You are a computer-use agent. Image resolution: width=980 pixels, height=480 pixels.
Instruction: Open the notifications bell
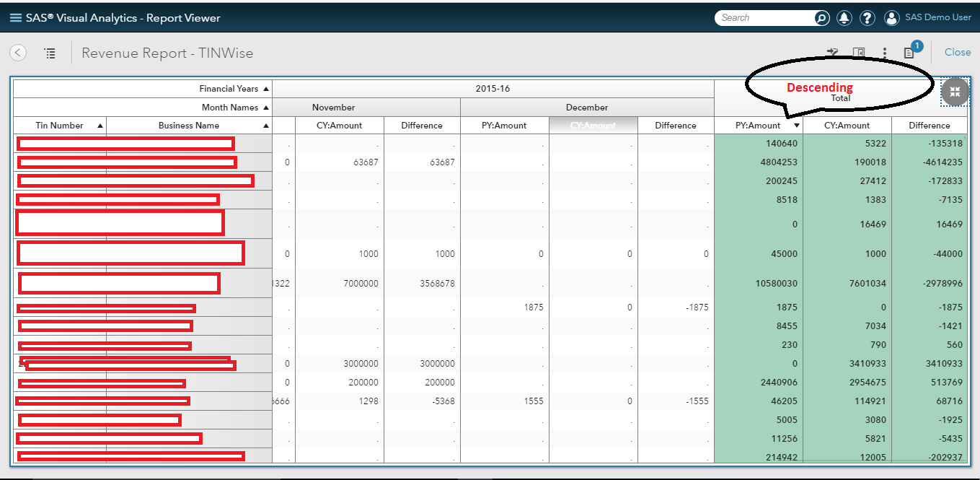pos(844,18)
